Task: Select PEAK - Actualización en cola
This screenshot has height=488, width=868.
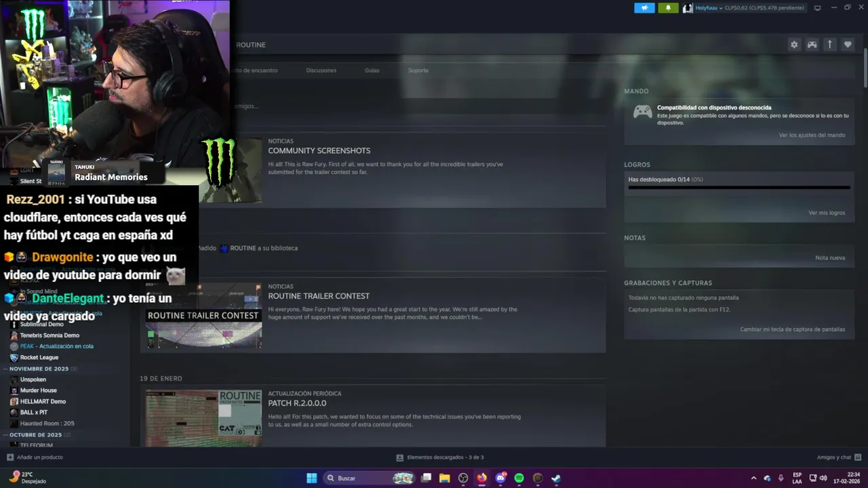Action: pos(57,346)
